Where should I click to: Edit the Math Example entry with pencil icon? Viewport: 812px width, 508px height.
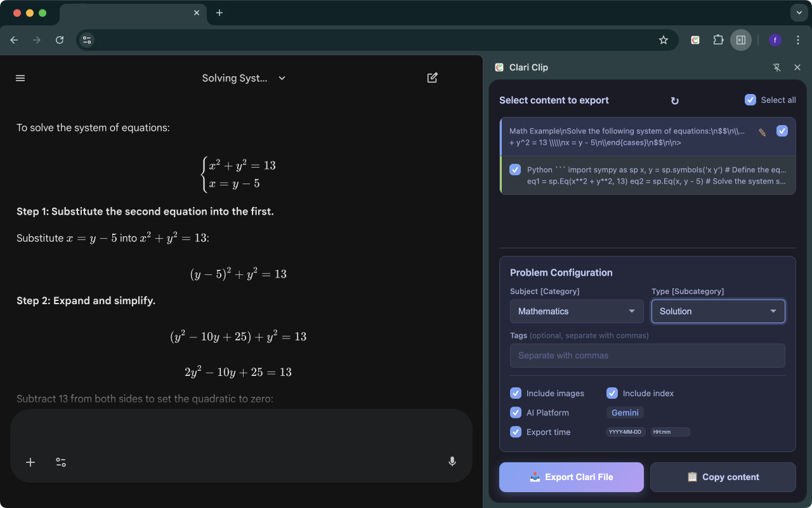tap(762, 132)
